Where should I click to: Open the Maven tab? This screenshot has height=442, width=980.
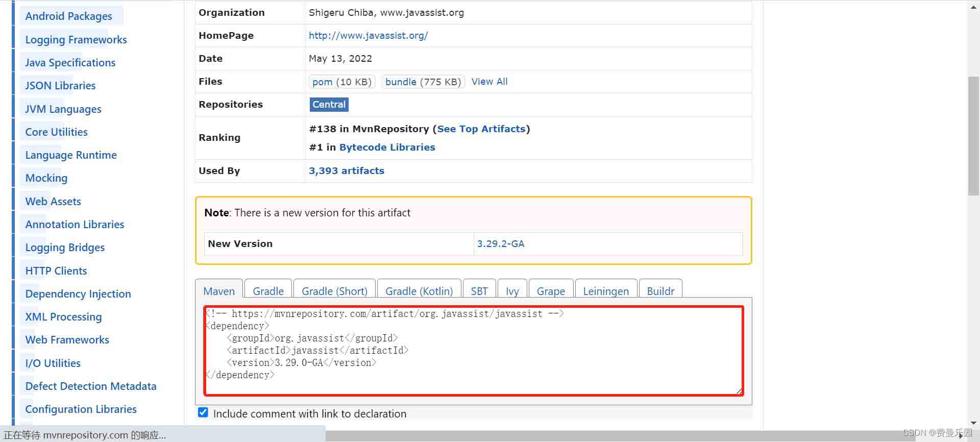(219, 291)
